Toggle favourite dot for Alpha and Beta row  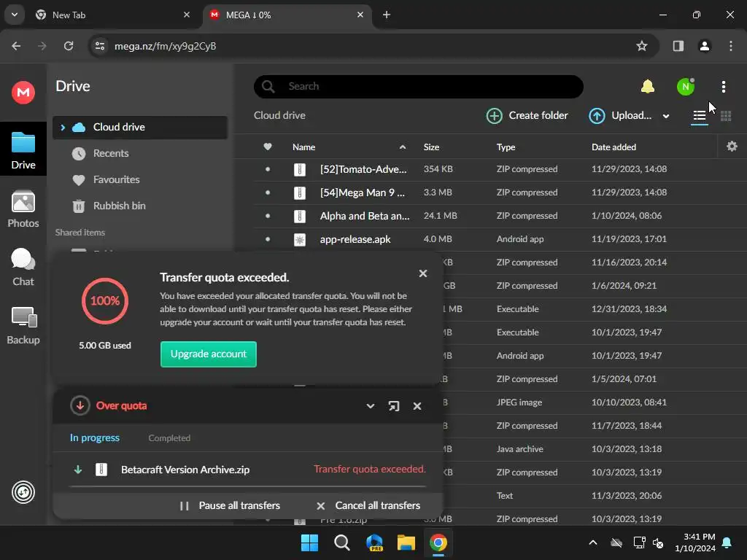tap(268, 216)
